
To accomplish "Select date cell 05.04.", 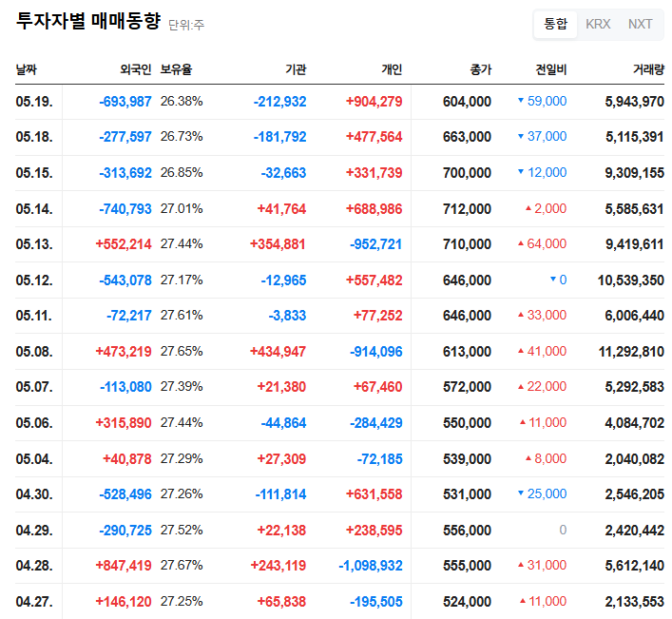I will coord(34,458).
